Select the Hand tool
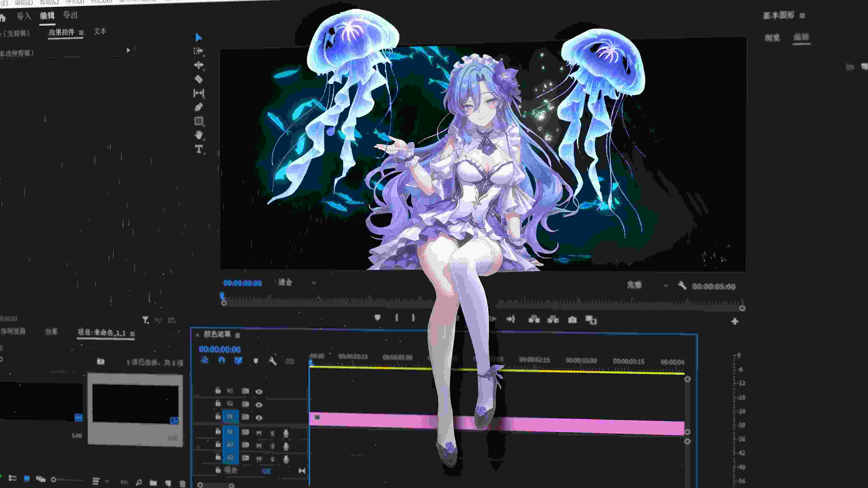Viewport: 868px width, 488px height. [199, 135]
